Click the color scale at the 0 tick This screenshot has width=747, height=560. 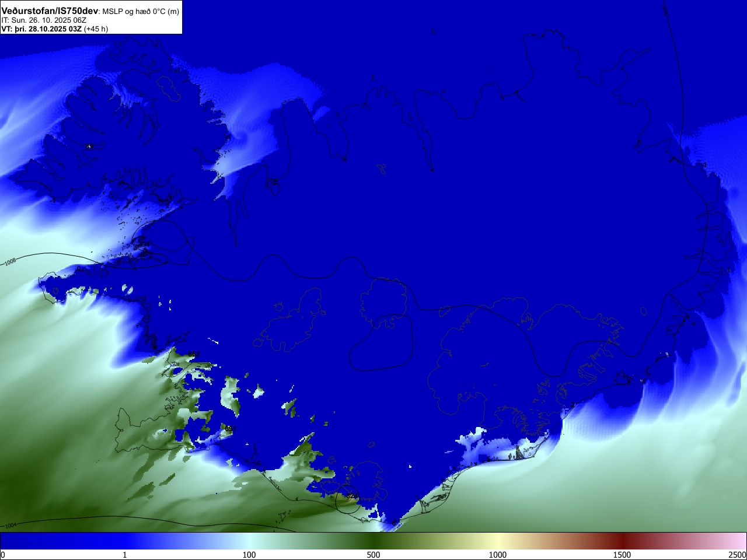click(2, 555)
